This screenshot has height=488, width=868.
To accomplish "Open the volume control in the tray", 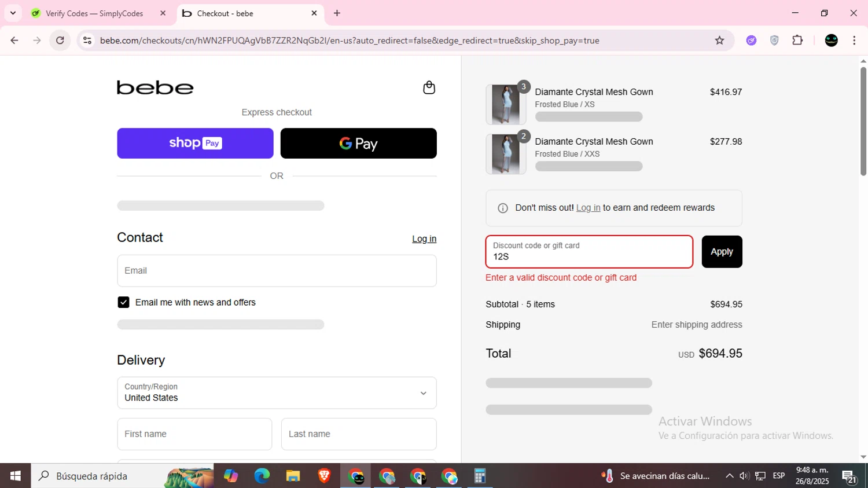I will 744,476.
